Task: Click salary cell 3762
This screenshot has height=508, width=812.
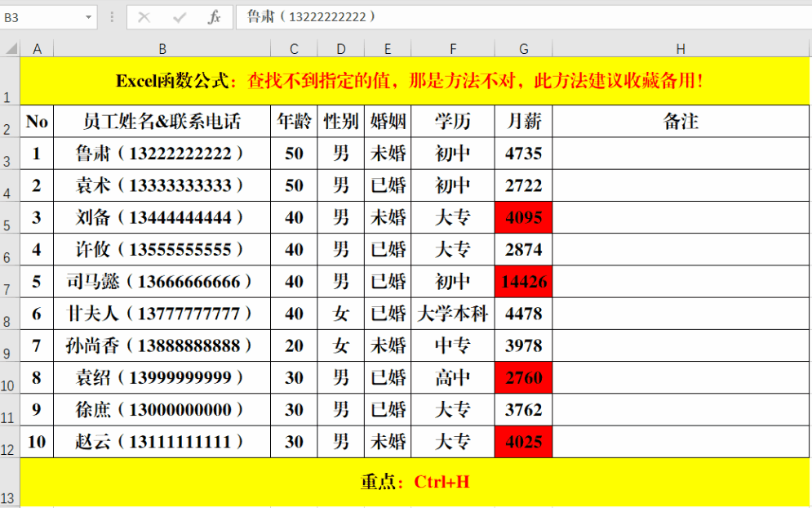Action: pos(524,410)
